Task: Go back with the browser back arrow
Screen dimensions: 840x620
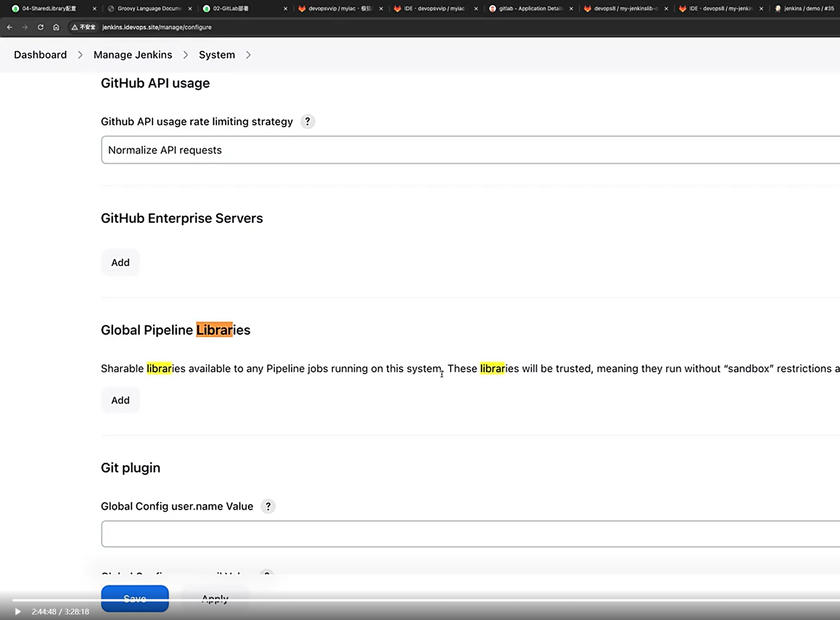Action: click(10, 27)
